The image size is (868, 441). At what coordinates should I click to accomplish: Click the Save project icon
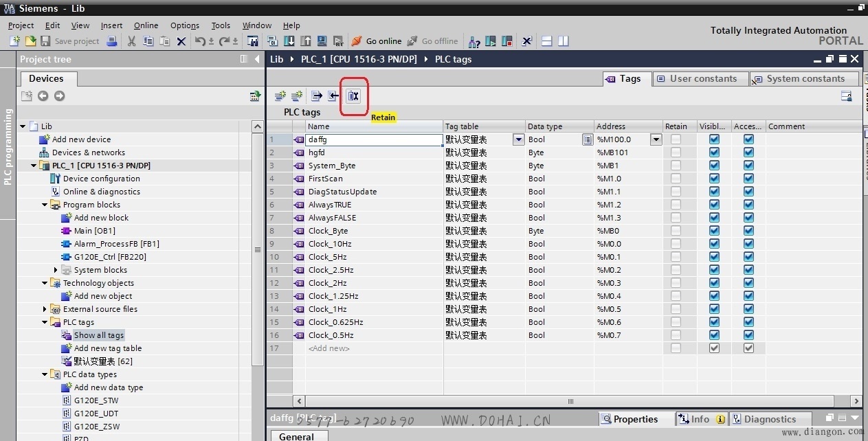pyautogui.click(x=45, y=41)
